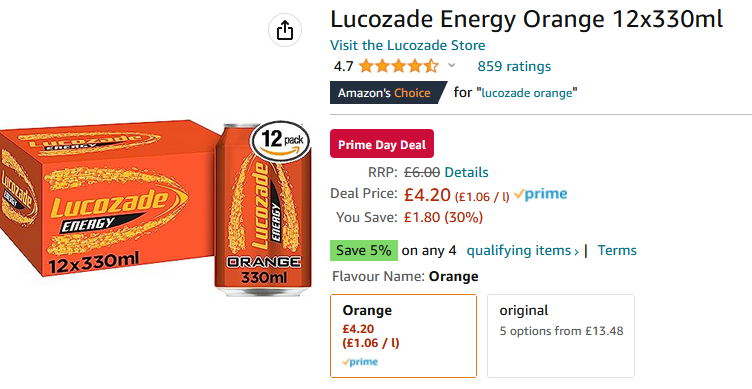Open qualifying items chevron link

pyautogui.click(x=523, y=250)
